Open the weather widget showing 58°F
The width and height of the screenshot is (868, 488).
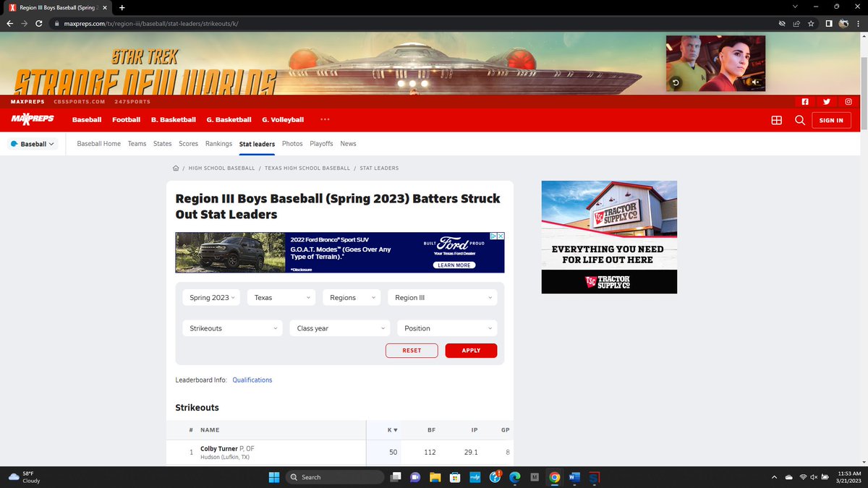click(25, 476)
